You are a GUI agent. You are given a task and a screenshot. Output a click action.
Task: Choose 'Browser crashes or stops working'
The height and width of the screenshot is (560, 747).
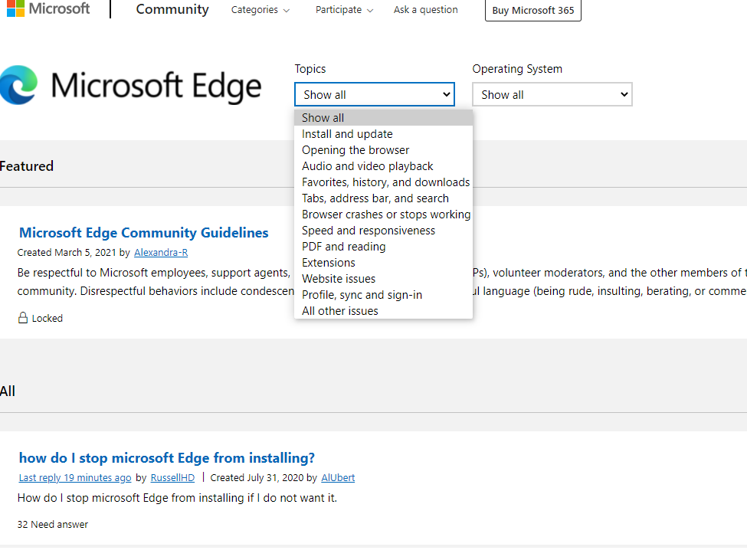coord(384,215)
